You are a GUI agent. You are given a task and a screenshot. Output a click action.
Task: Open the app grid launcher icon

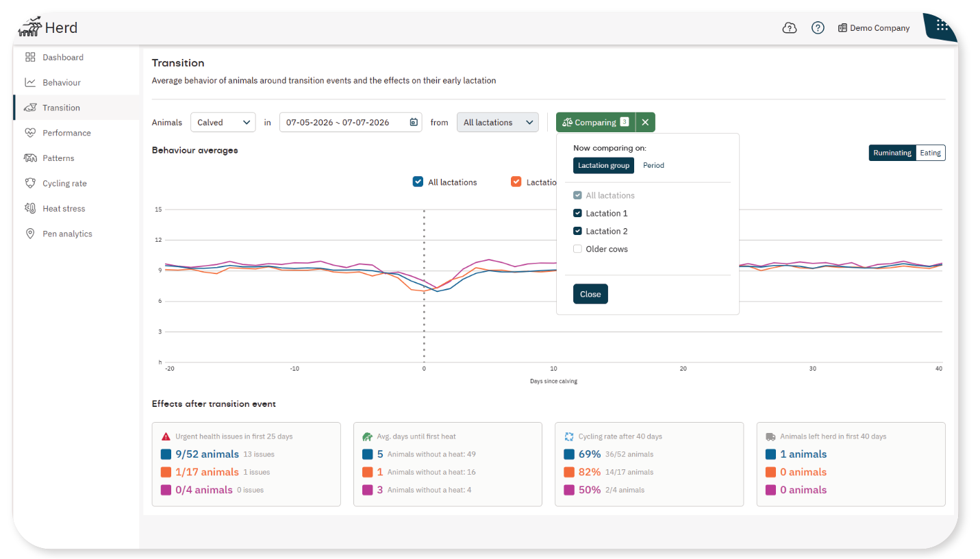tap(942, 25)
